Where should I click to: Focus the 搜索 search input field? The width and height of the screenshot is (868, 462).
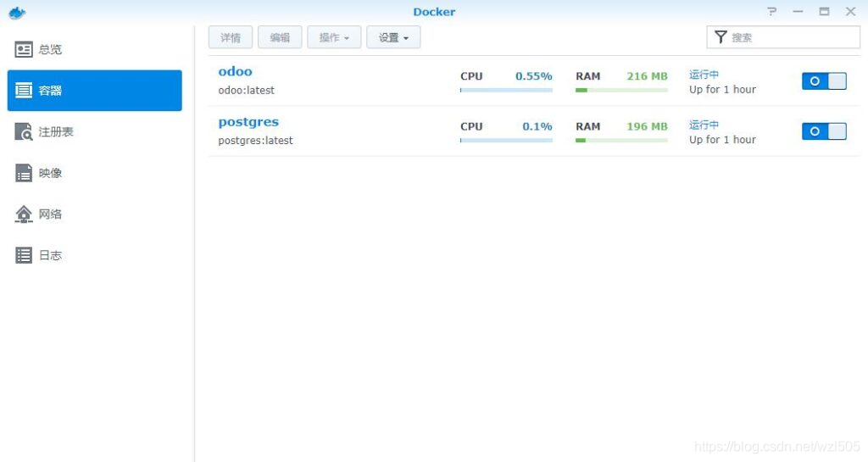pyautogui.click(x=783, y=37)
